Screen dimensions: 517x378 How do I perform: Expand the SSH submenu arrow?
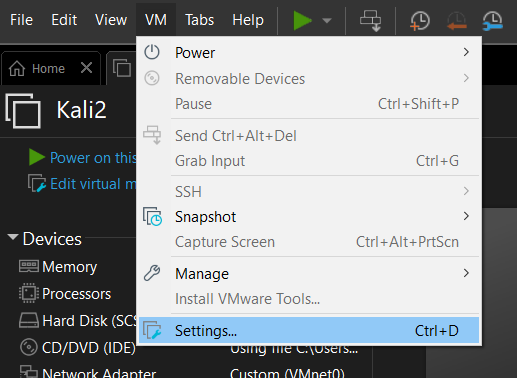[x=466, y=191]
